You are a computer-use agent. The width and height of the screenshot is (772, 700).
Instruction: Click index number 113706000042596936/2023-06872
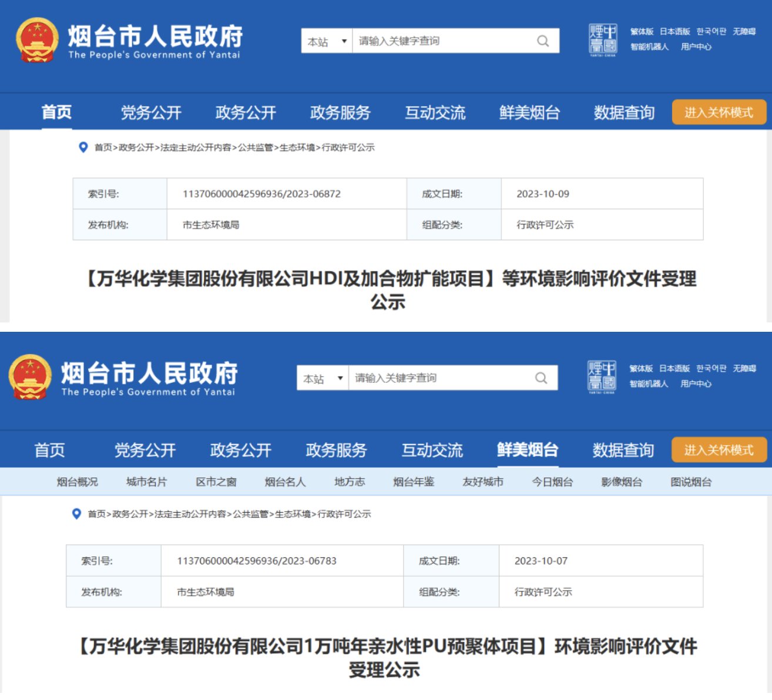(261, 194)
